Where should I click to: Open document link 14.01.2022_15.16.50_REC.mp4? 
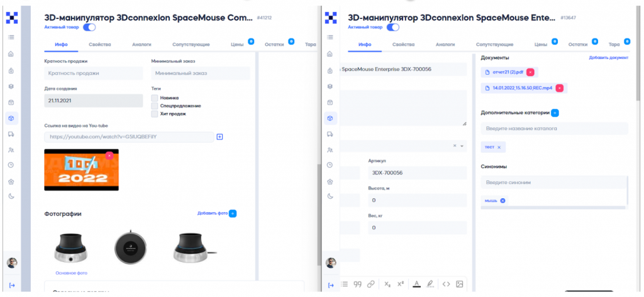tap(523, 88)
